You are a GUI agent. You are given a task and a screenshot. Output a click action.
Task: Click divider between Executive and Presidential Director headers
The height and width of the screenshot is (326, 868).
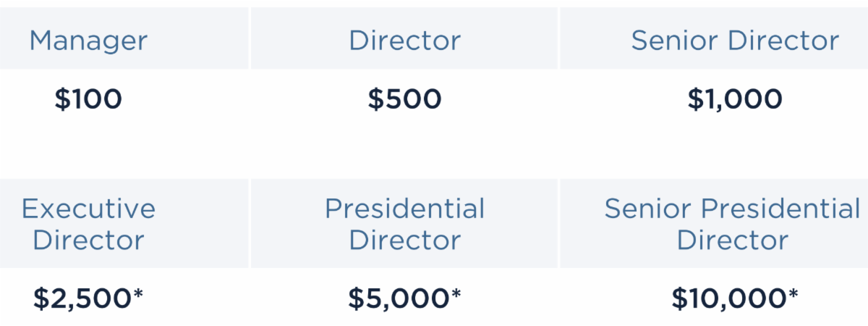point(250,223)
